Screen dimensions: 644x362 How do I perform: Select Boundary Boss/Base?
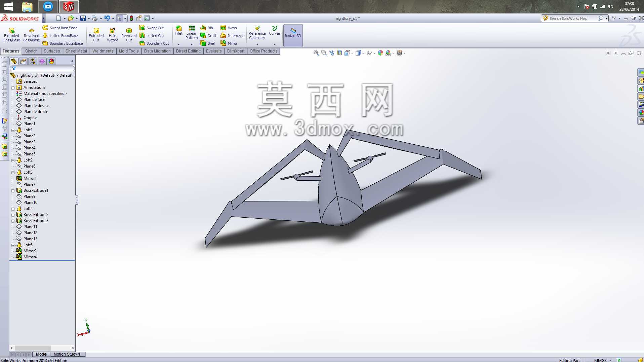click(x=63, y=43)
